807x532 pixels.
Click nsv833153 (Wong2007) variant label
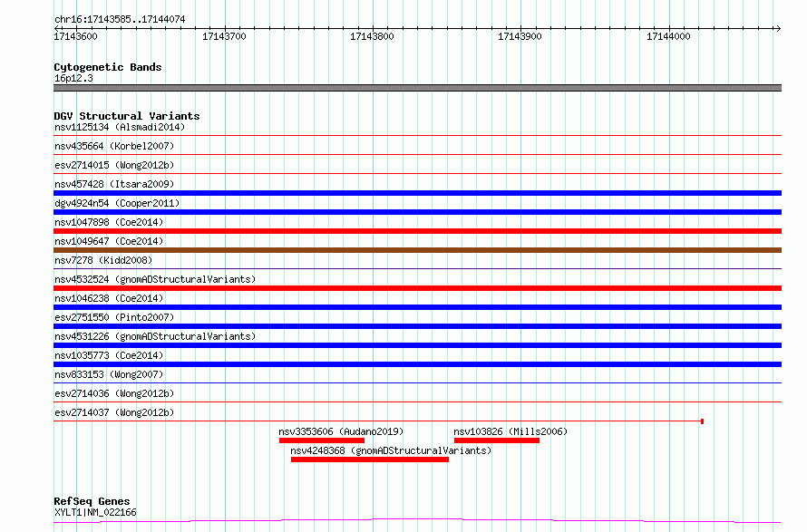[109, 374]
